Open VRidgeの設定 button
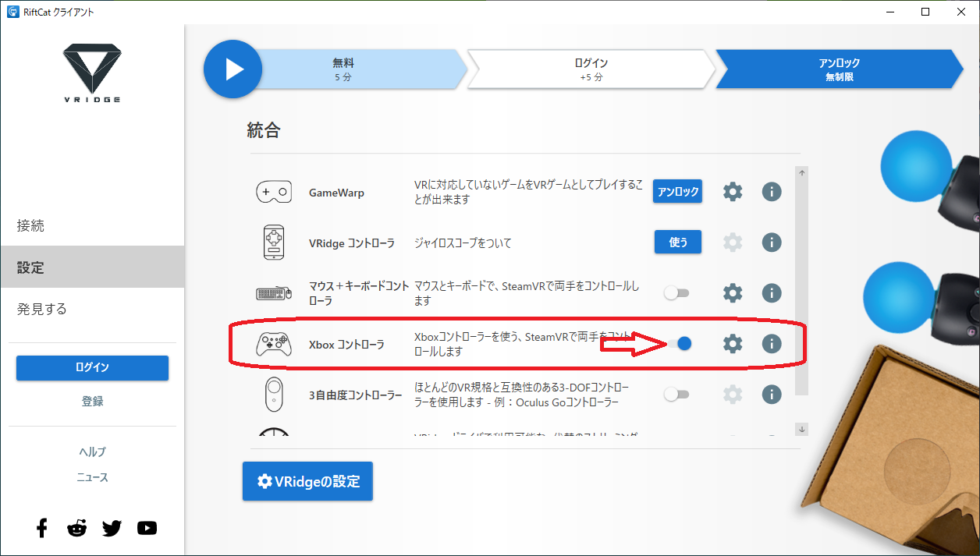The width and height of the screenshot is (980, 556). [x=307, y=481]
